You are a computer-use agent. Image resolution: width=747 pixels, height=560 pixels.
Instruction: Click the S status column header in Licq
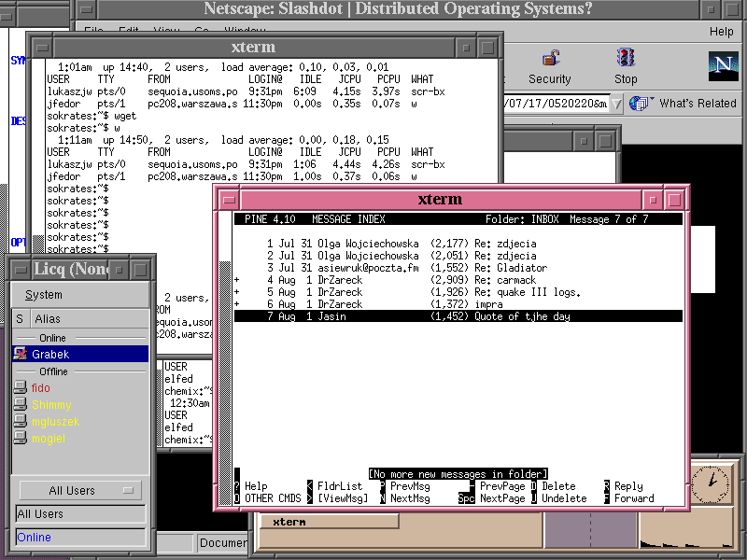coord(20,318)
